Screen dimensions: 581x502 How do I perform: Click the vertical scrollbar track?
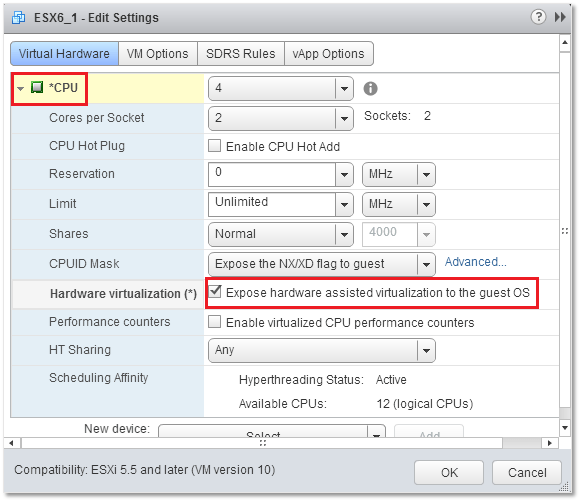[x=565, y=230]
